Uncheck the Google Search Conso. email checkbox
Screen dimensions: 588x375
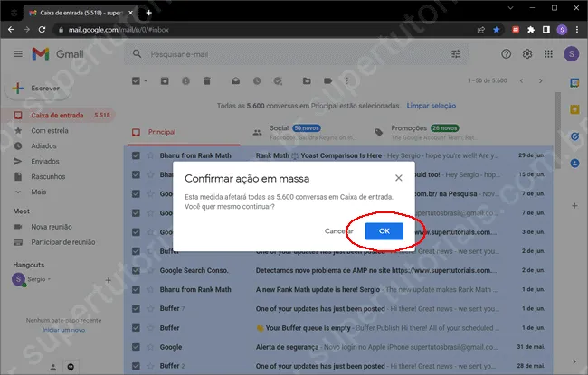[x=136, y=270]
